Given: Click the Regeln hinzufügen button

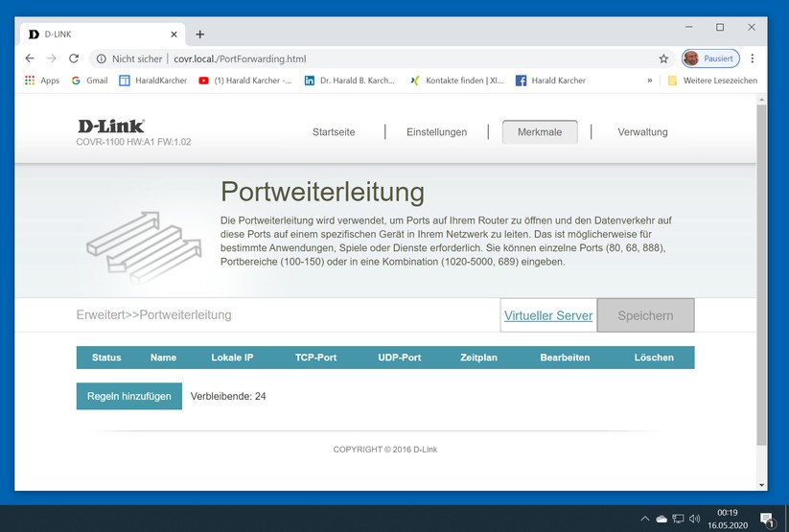Looking at the screenshot, I should [x=129, y=396].
